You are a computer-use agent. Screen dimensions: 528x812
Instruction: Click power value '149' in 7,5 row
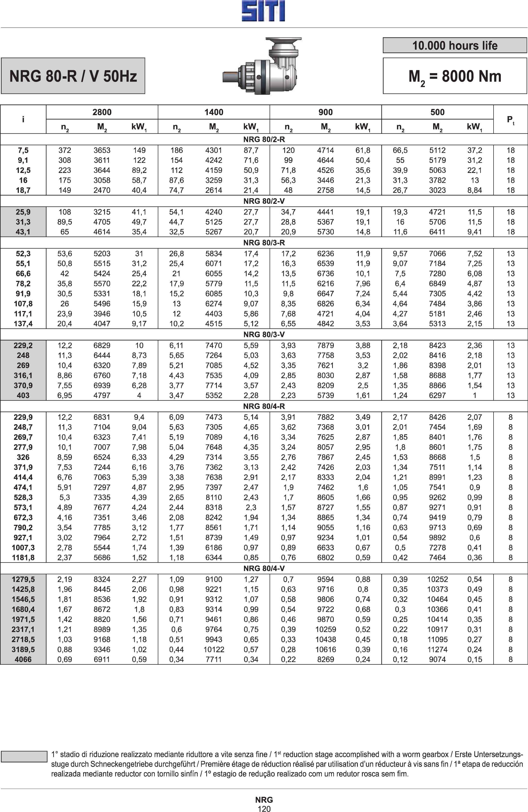pyautogui.click(x=139, y=150)
